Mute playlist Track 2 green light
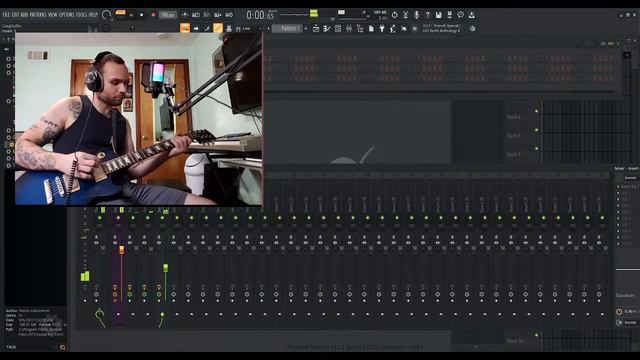The width and height of the screenshot is (640, 360). [x=536, y=130]
